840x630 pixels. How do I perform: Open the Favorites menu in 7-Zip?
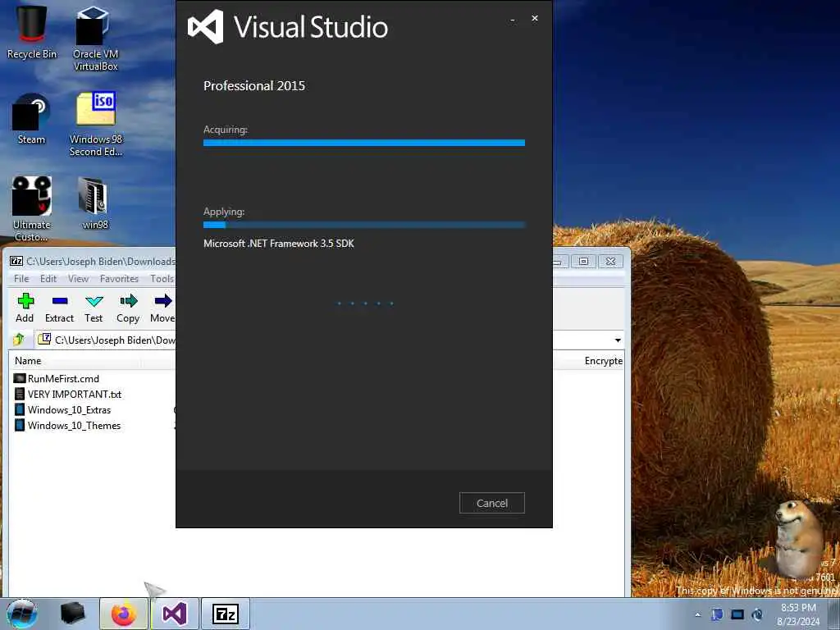(119, 279)
